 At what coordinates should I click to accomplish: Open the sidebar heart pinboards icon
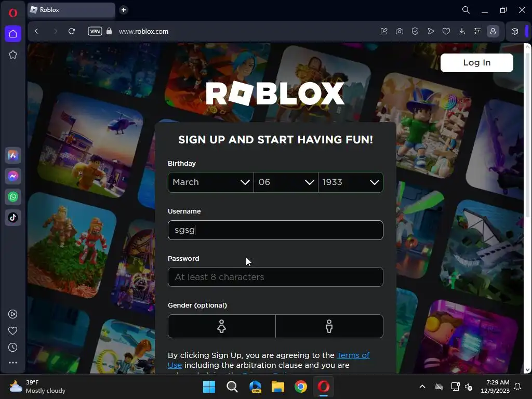pos(13,330)
